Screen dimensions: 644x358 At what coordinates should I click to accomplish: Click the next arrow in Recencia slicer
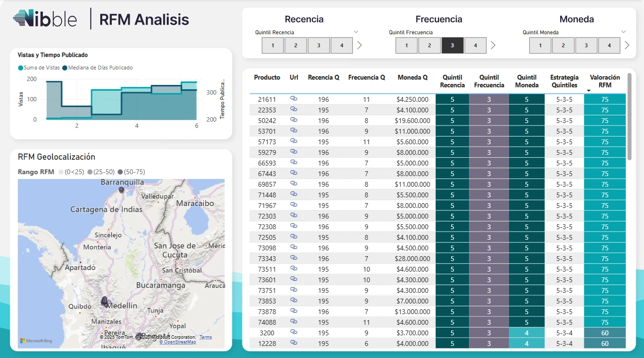tap(359, 45)
